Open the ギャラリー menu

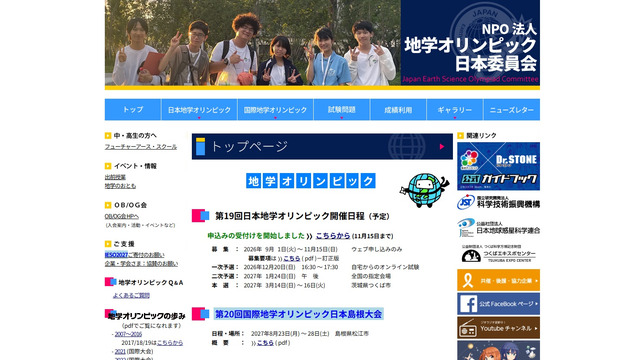tap(455, 109)
